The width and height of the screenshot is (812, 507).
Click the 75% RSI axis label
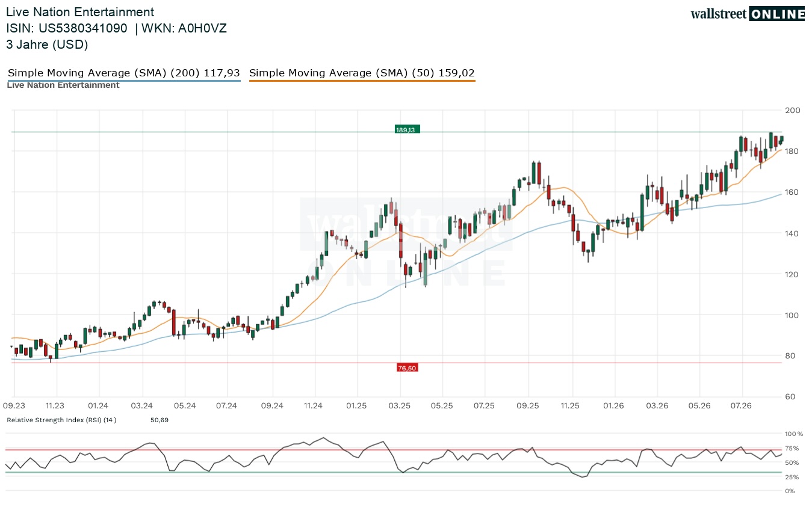tap(792, 448)
